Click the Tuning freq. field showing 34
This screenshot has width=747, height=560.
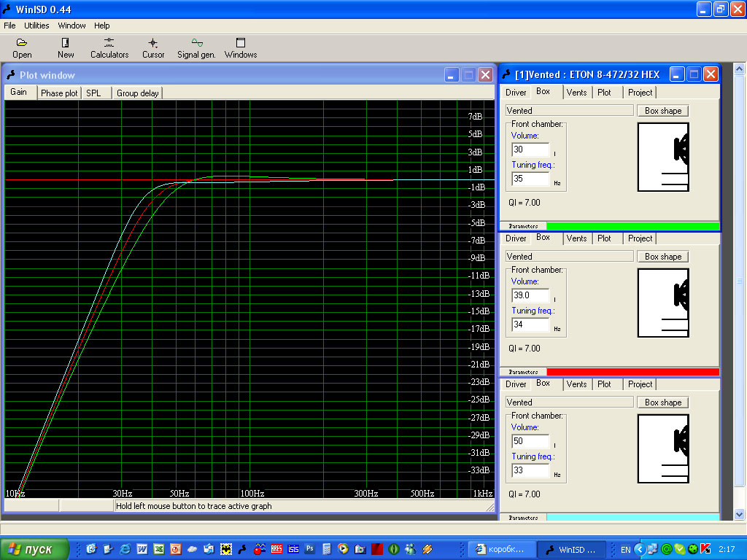pyautogui.click(x=530, y=324)
